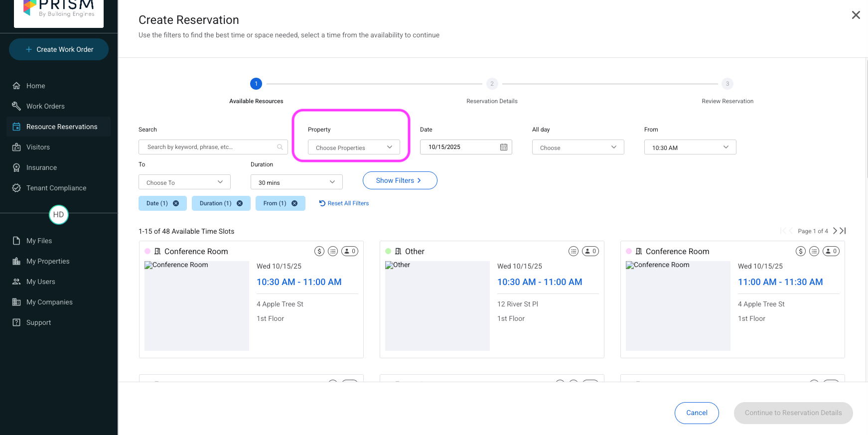This screenshot has width=868, height=435.
Task: Click the keyword search input field
Action: click(x=209, y=147)
